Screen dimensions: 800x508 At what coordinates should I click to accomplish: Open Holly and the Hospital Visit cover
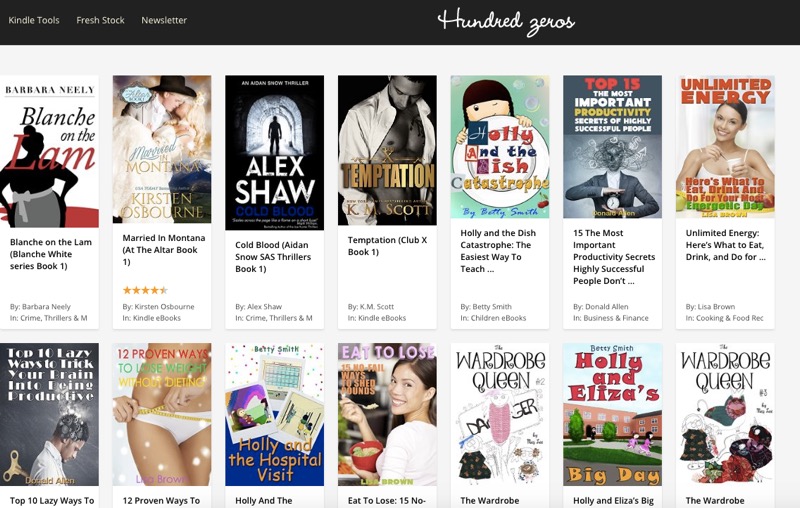274,414
